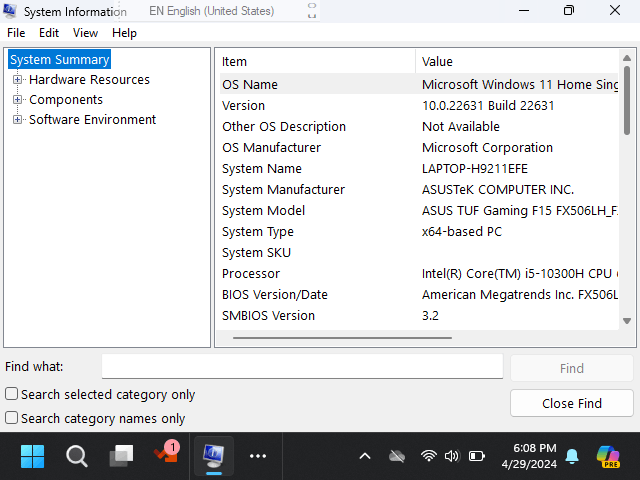This screenshot has width=640, height=480.
Task: Click the Value column header
Action: [517, 62]
